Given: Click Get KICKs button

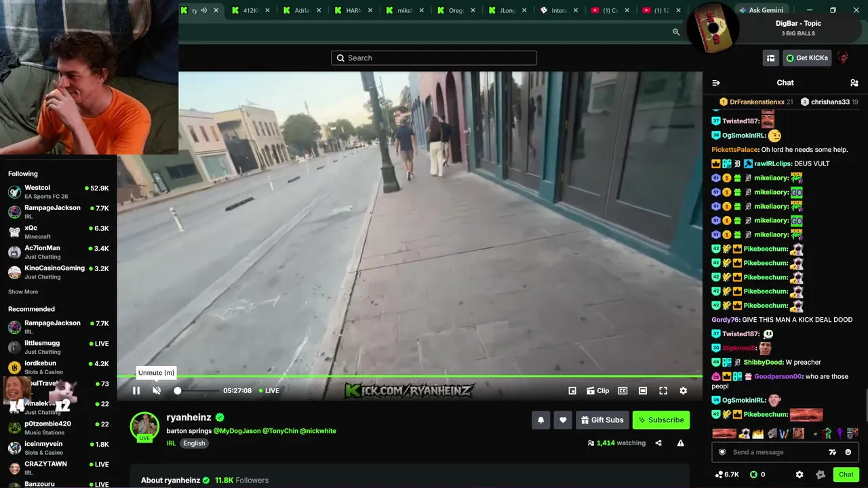Looking at the screenshot, I should tap(807, 58).
